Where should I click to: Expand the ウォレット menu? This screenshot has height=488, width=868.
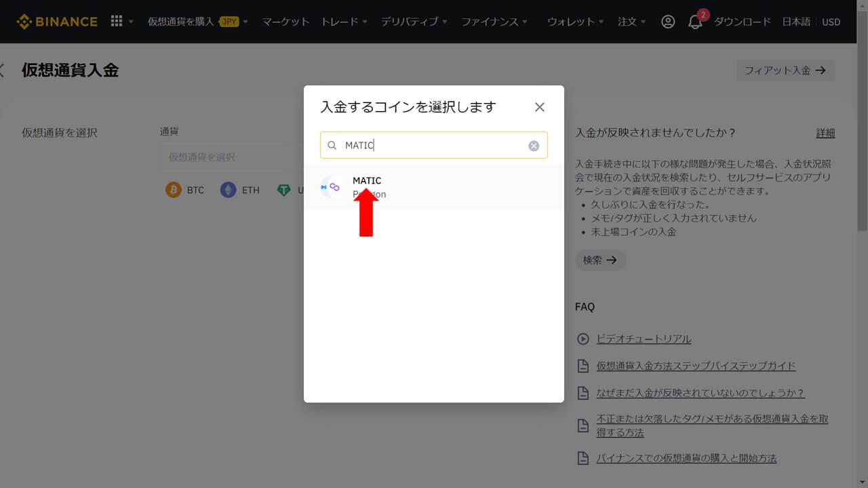point(576,22)
